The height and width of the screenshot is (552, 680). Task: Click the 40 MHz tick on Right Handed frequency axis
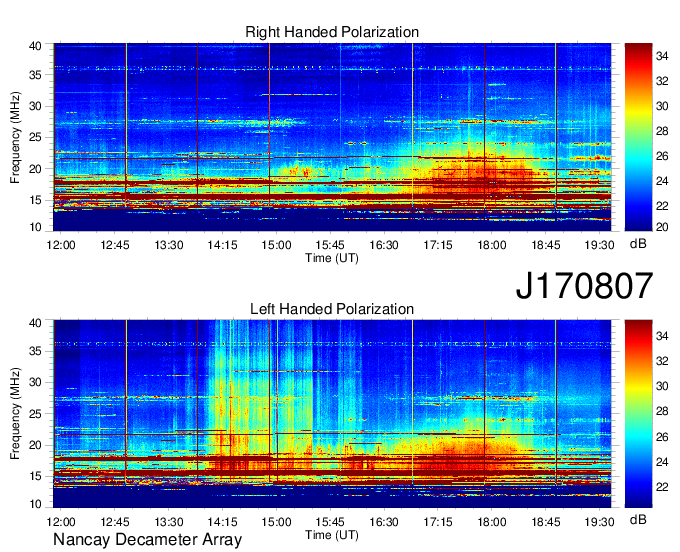pyautogui.click(x=35, y=46)
